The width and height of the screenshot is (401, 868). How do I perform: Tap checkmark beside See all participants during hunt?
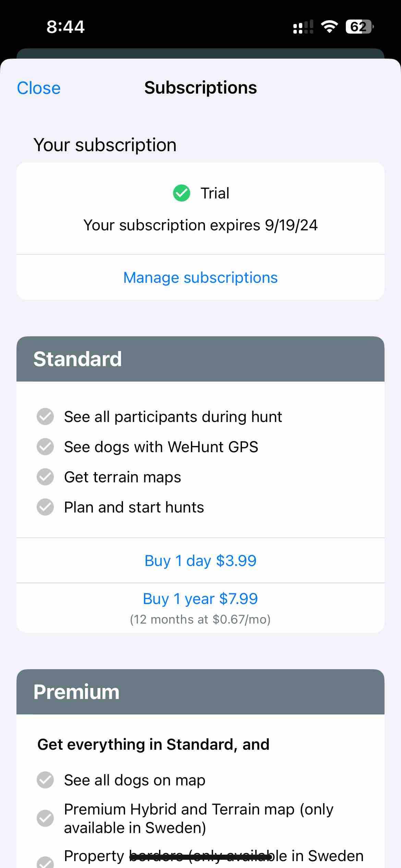tap(45, 417)
